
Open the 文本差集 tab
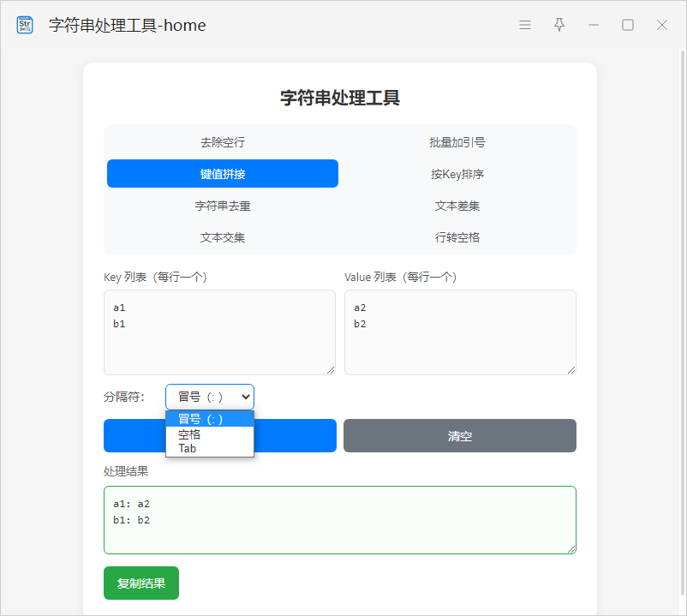(x=457, y=206)
